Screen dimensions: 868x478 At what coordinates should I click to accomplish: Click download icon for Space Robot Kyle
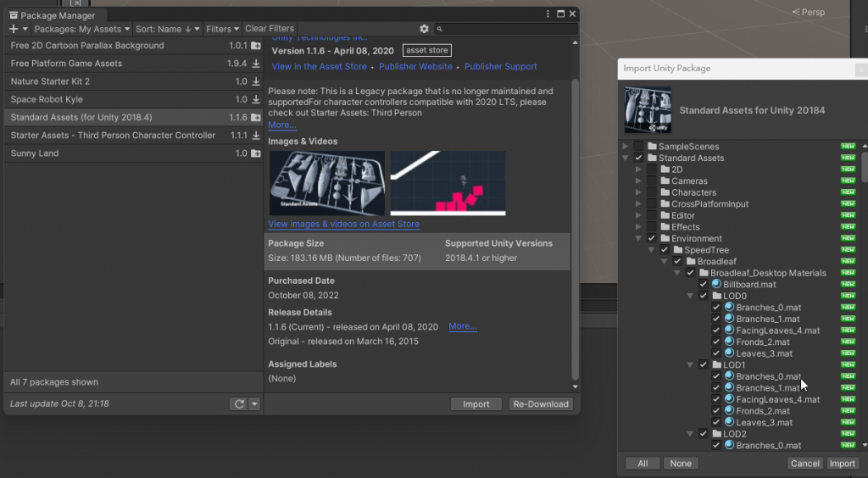coord(256,100)
